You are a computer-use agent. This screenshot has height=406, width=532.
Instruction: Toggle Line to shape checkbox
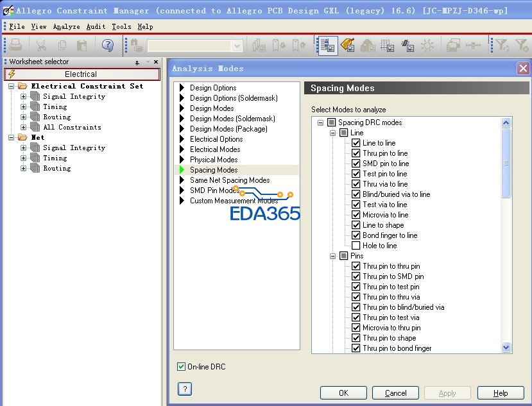tap(356, 225)
